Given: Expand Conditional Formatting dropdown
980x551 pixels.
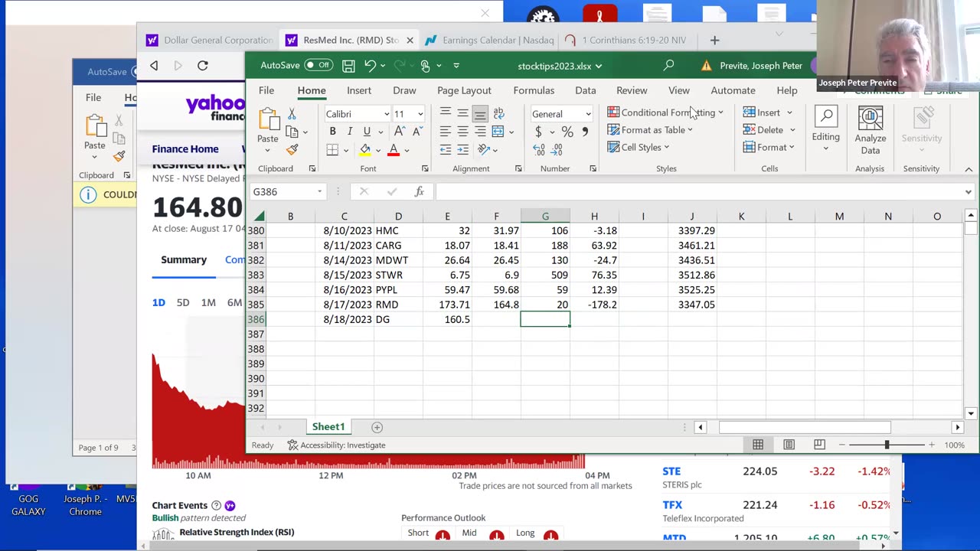Looking at the screenshot, I should click(720, 112).
